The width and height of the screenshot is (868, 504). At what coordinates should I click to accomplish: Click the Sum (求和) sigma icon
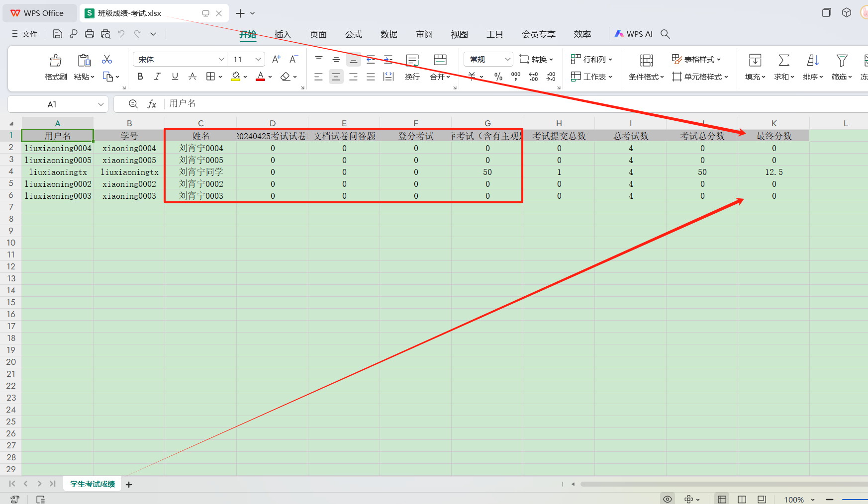pyautogui.click(x=783, y=61)
